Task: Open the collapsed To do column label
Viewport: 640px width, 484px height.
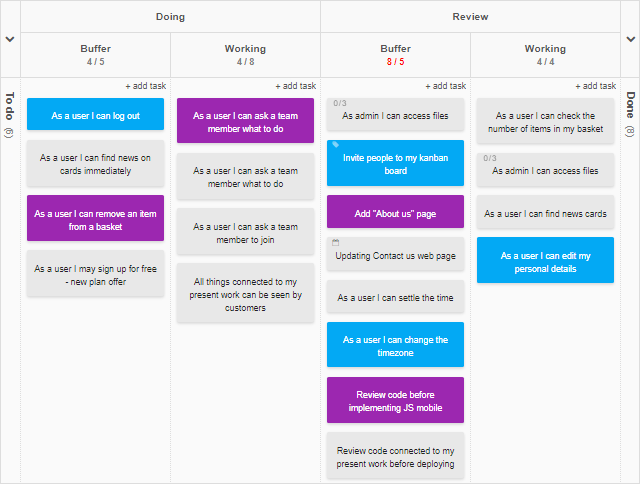Action: tap(10, 106)
